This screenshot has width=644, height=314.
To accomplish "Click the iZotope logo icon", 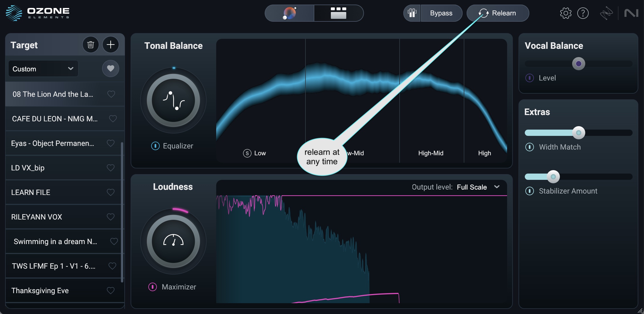I will tap(606, 13).
